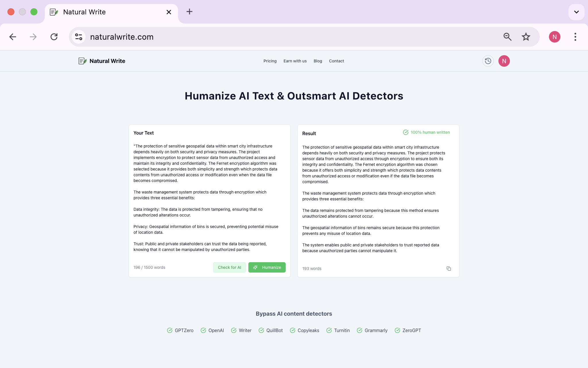Open the Contact page
Image resolution: width=588 pixels, height=368 pixels.
pos(336,61)
